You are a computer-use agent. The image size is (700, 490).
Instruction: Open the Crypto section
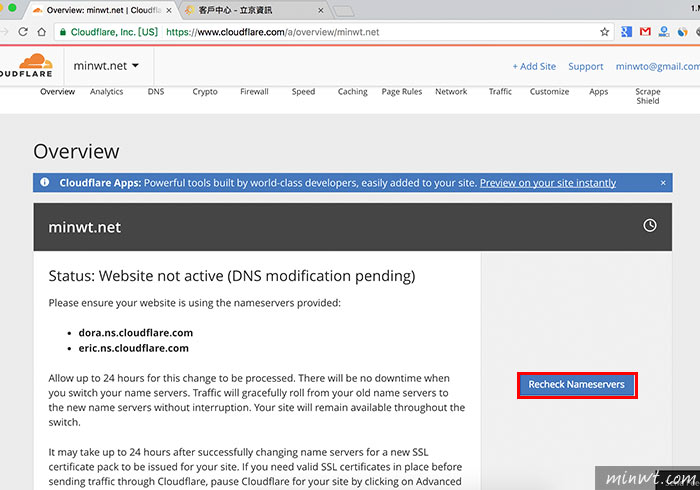(205, 91)
